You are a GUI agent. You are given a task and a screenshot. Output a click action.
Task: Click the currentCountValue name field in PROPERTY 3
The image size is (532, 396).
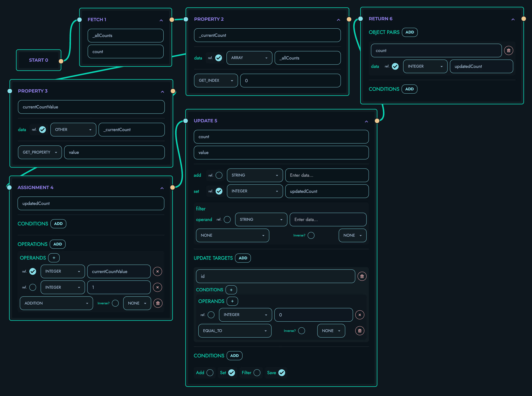tap(91, 107)
